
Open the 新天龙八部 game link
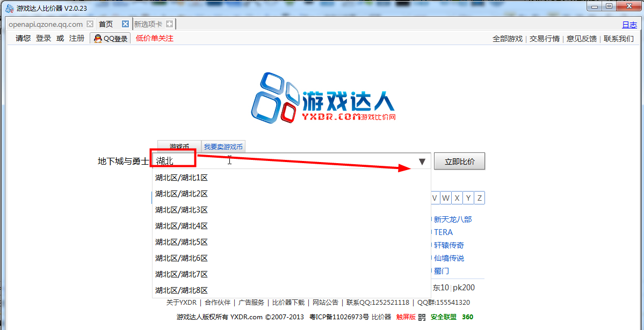coord(453,219)
